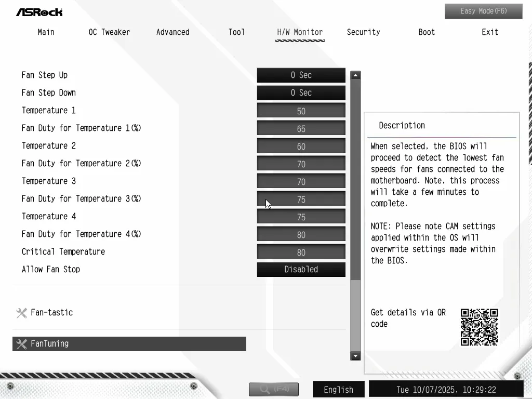This screenshot has width=532, height=399.
Task: Click the scrollbar up arrow
Action: [x=355, y=75]
